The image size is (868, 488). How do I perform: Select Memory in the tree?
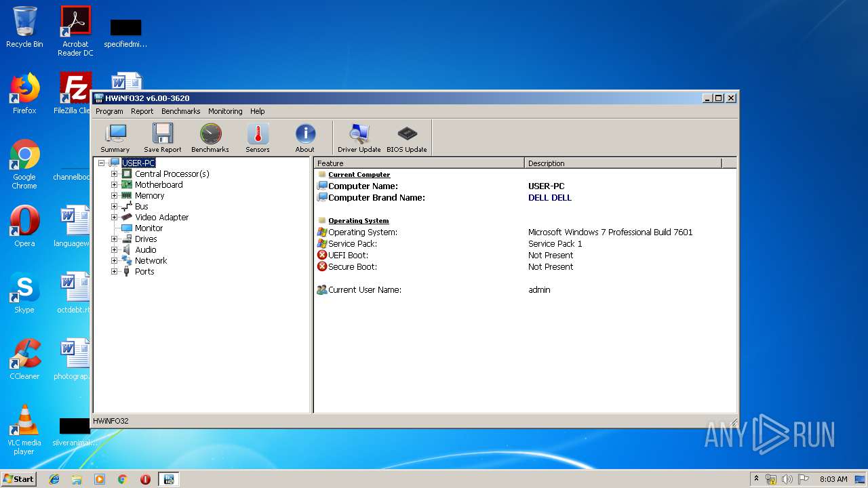[149, 195]
